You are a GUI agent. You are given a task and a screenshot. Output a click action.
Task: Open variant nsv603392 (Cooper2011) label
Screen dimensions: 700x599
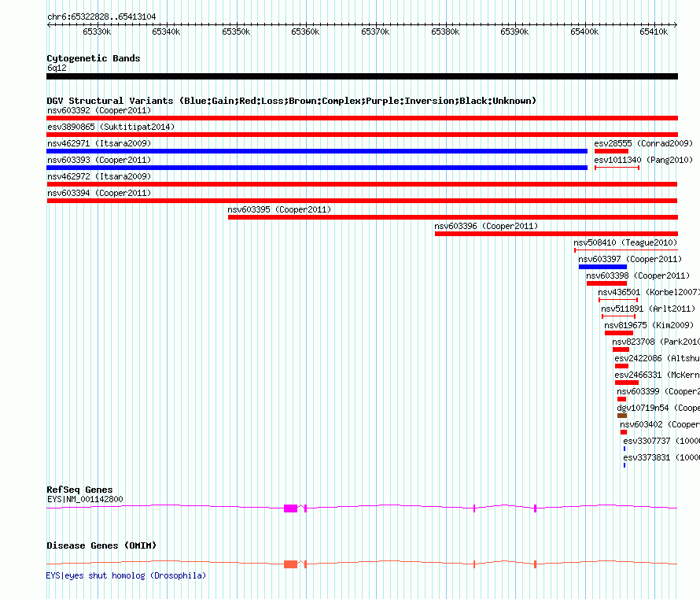click(x=99, y=110)
